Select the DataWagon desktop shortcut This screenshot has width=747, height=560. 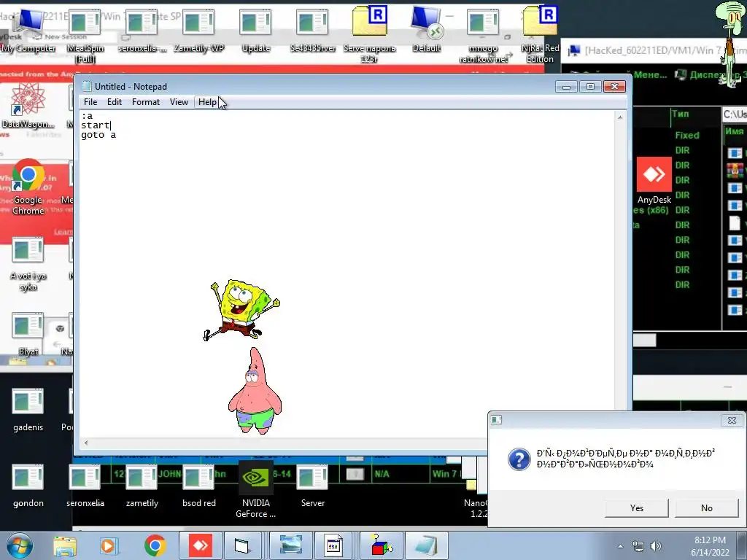[x=28, y=106]
